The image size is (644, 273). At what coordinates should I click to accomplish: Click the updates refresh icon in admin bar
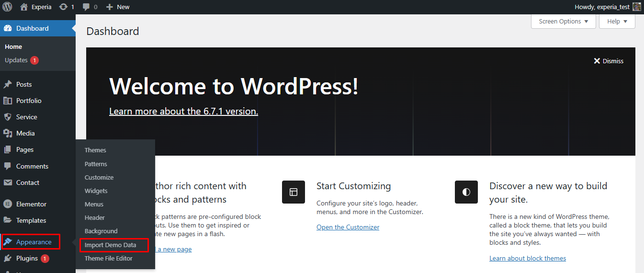63,7
